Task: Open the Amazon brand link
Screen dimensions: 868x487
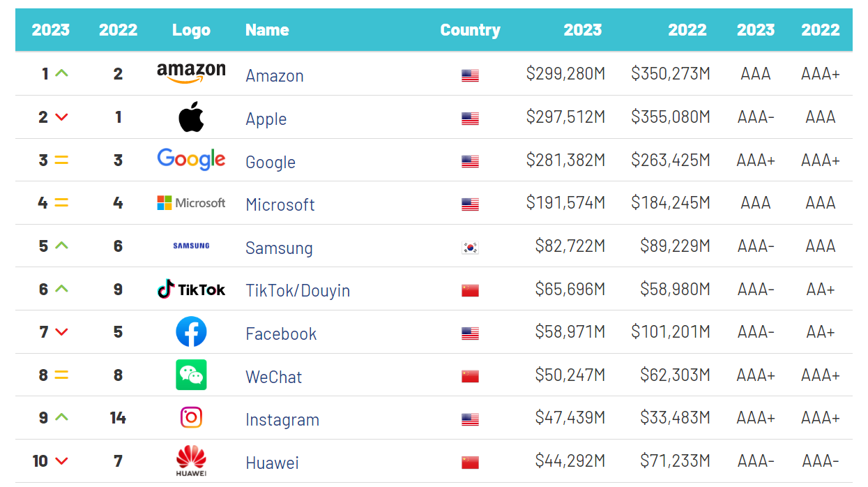Action: (x=275, y=75)
